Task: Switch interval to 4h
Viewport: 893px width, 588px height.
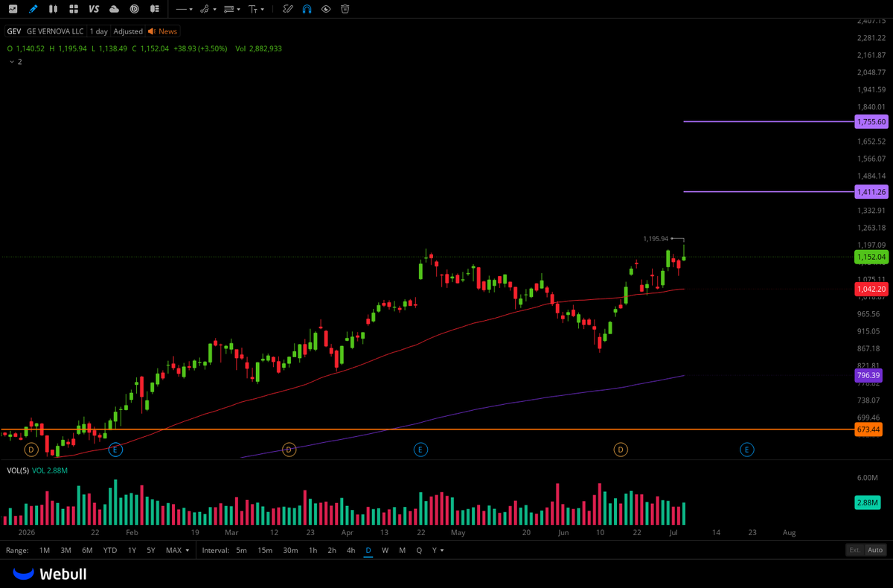Action: pos(351,550)
